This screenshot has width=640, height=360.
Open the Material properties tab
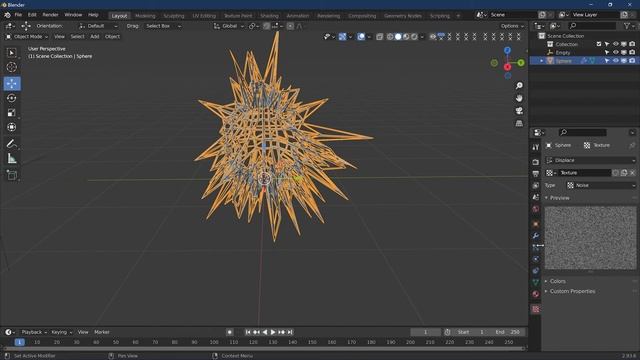coord(536,294)
